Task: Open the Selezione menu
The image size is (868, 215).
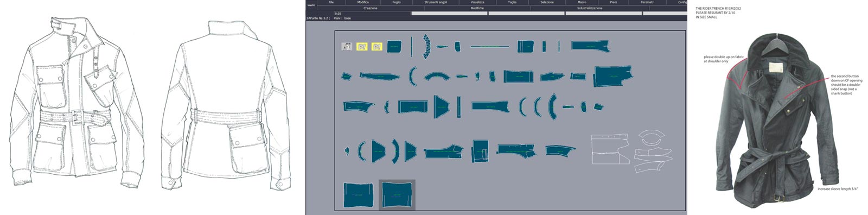Action: [547, 2]
